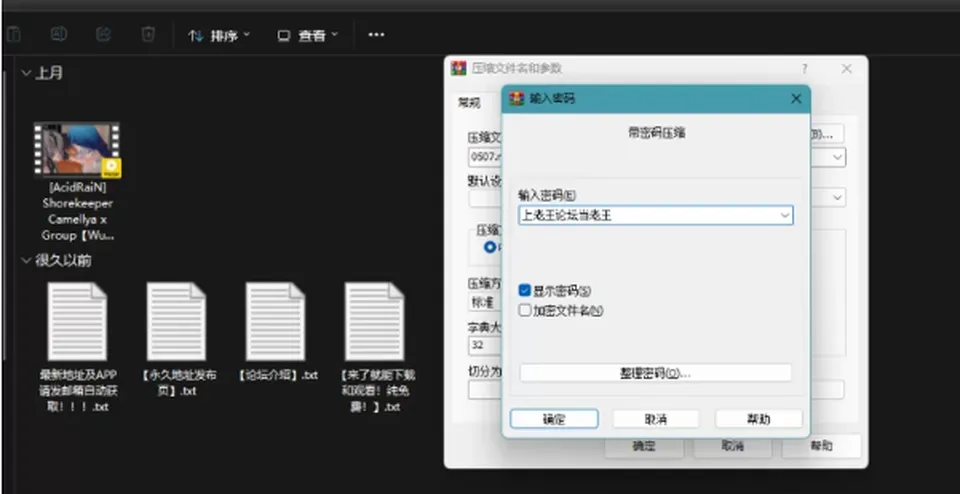Close the 输入密码 dialog
Viewport: 960px width, 494px height.
tap(796, 99)
